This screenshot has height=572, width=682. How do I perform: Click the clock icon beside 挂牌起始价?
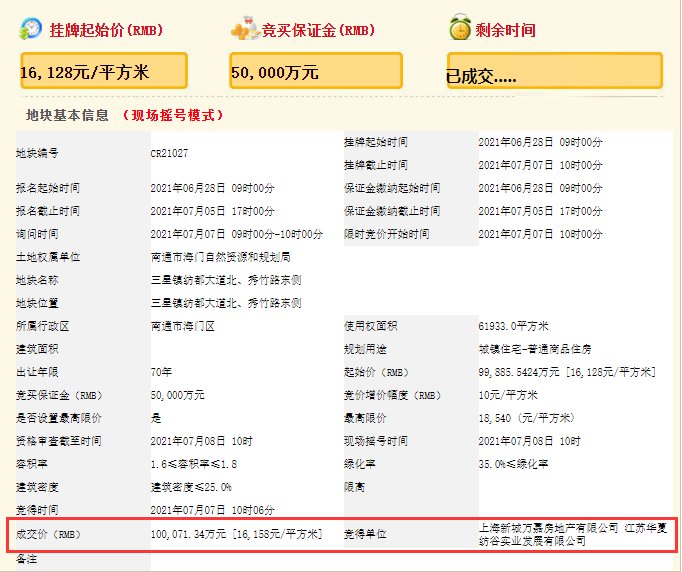tap(30, 29)
